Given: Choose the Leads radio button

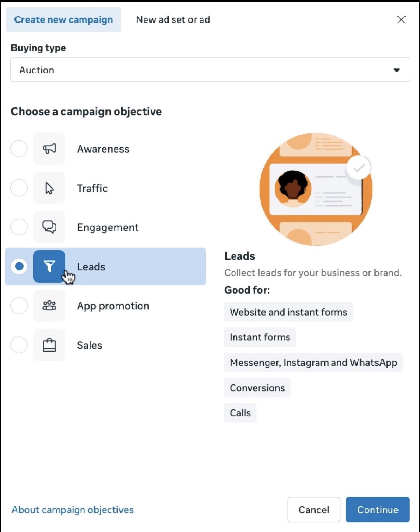Looking at the screenshot, I should click(19, 266).
